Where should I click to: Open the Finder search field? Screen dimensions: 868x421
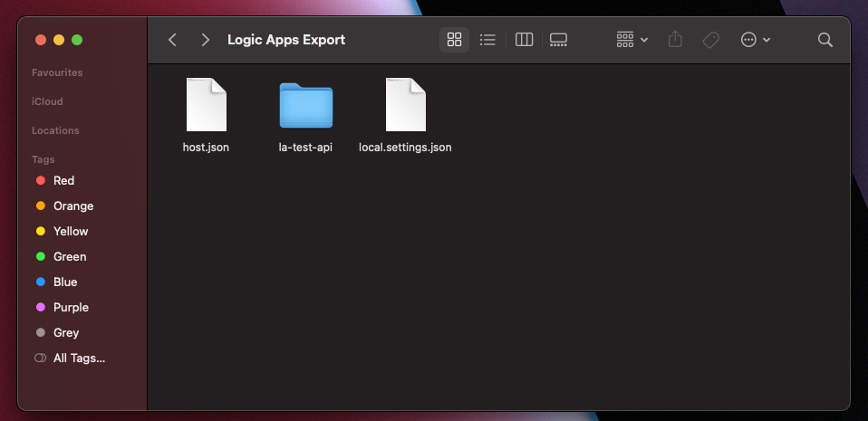pos(825,40)
